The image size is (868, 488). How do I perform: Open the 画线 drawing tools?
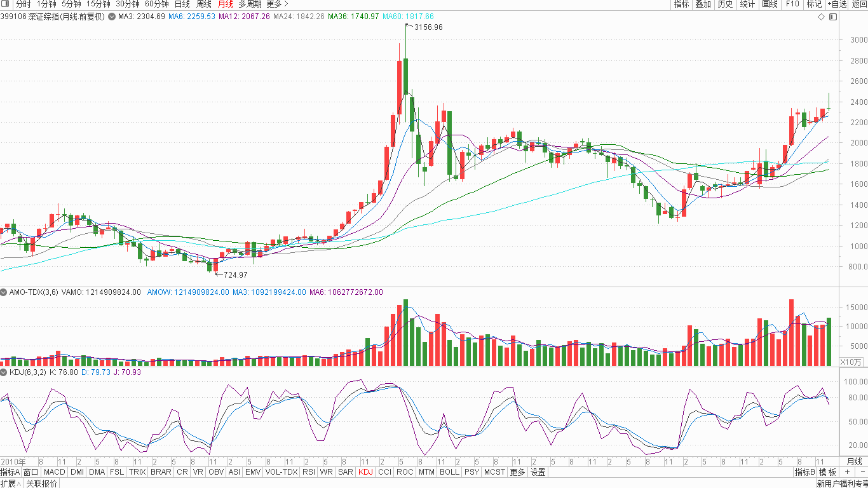pos(770,4)
